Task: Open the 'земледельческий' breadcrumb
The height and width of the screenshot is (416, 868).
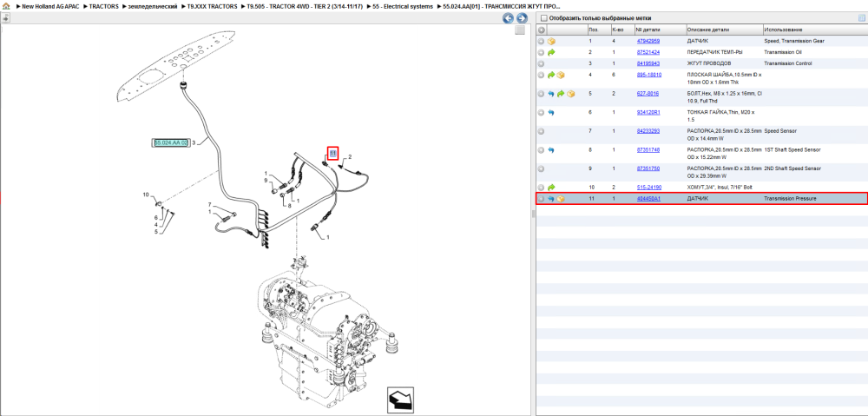Action: pos(151,6)
